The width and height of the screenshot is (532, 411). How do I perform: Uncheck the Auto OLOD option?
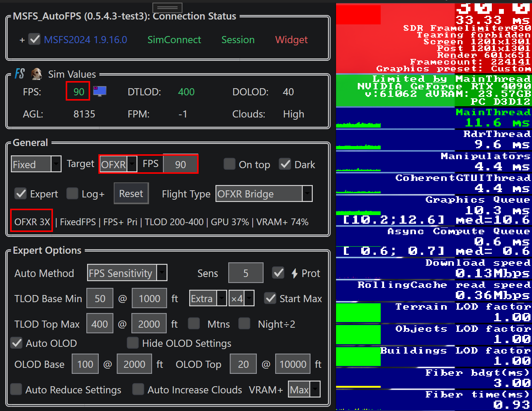[x=17, y=343]
